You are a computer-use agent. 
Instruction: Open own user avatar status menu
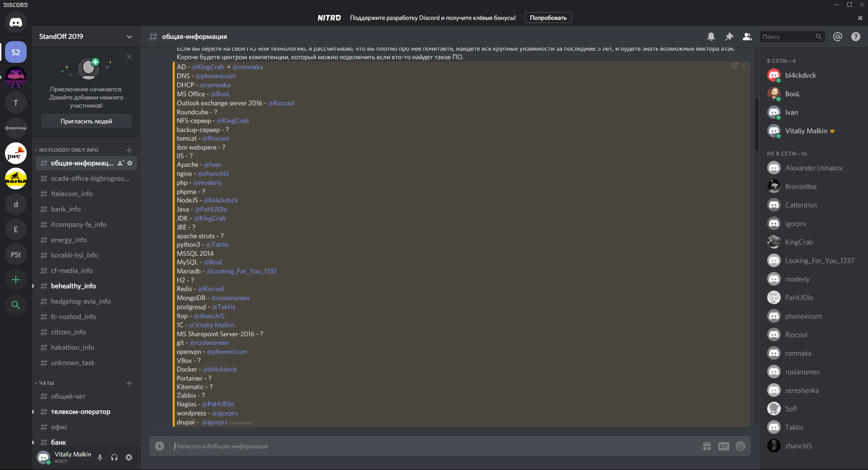click(43, 457)
